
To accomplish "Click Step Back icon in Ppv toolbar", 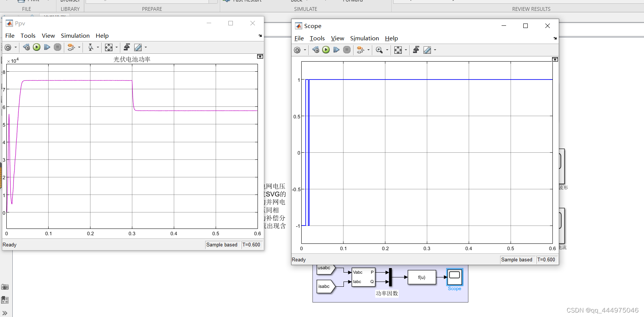I will click(26, 47).
